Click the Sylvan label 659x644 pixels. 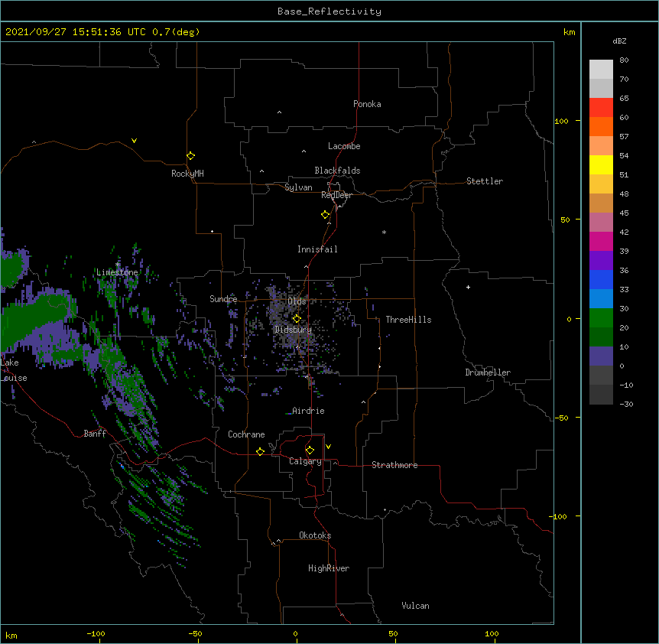point(298,187)
